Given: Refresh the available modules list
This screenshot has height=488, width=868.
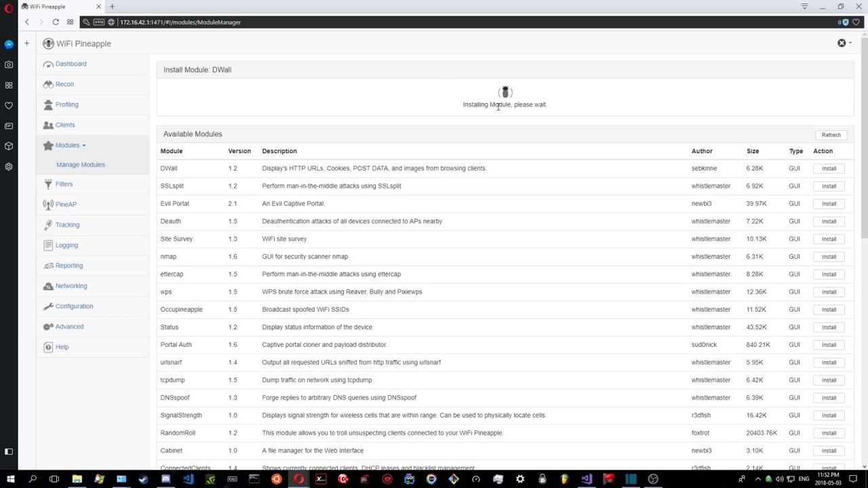Looking at the screenshot, I should [x=831, y=135].
